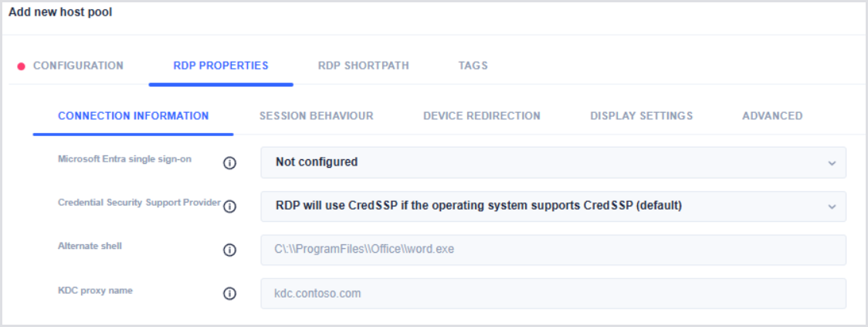Select the RDP Properties tab
The width and height of the screenshot is (868, 327).
coord(221,66)
